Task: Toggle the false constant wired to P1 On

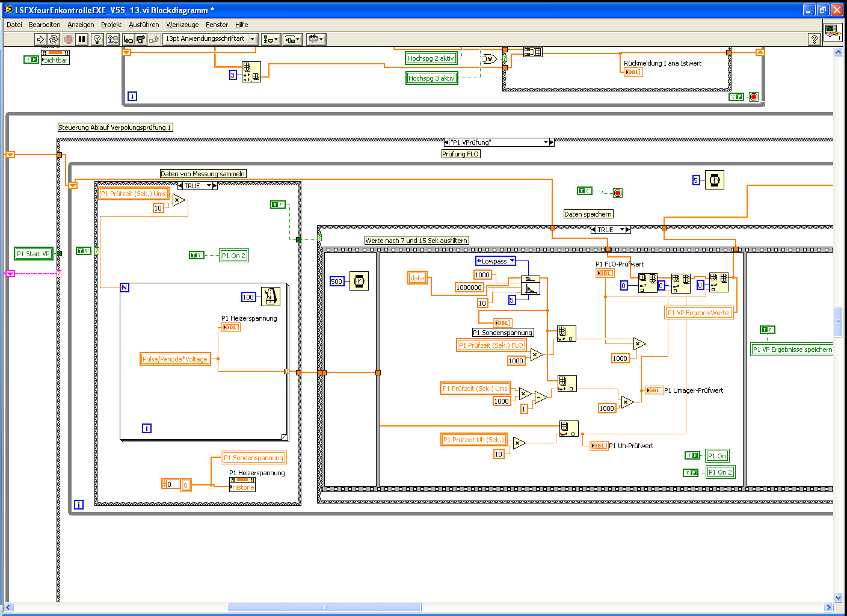Action: click(692, 455)
